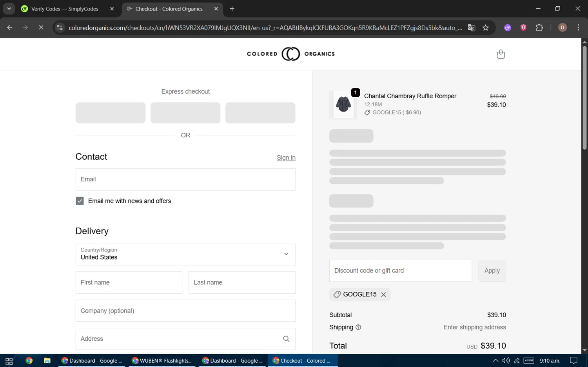
Task: Click the Sign in link
Action: 286,157
